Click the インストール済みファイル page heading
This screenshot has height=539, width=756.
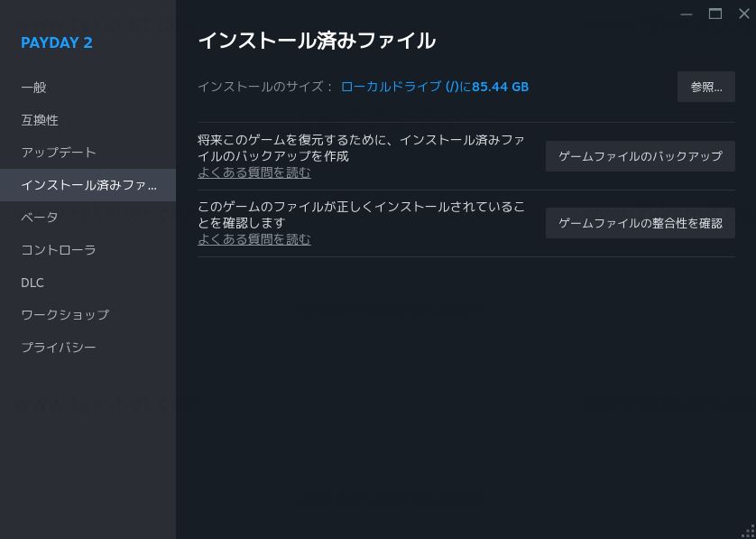(x=317, y=41)
